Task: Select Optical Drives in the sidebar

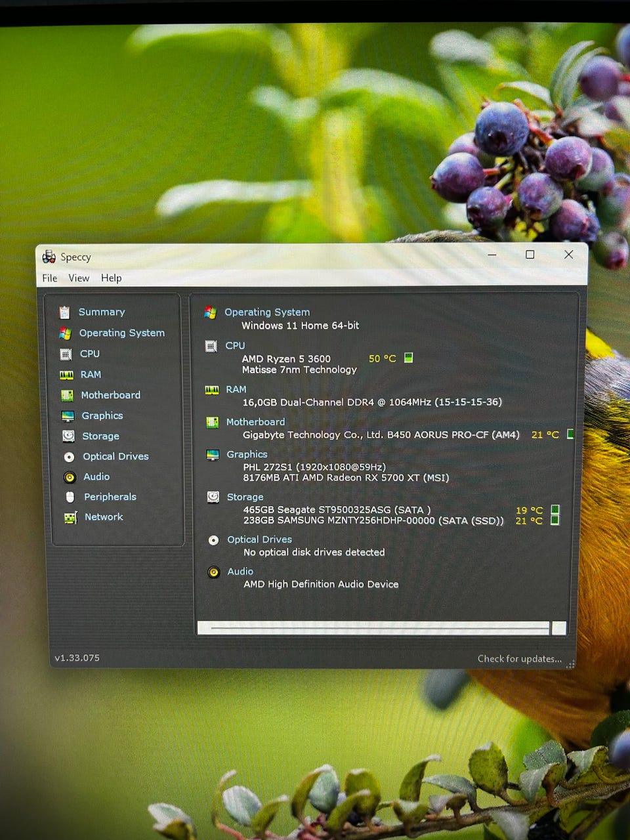Action: [x=115, y=457]
